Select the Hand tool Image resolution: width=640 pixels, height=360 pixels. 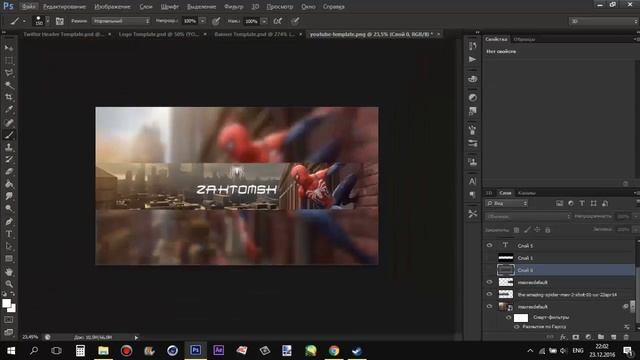(x=9, y=271)
